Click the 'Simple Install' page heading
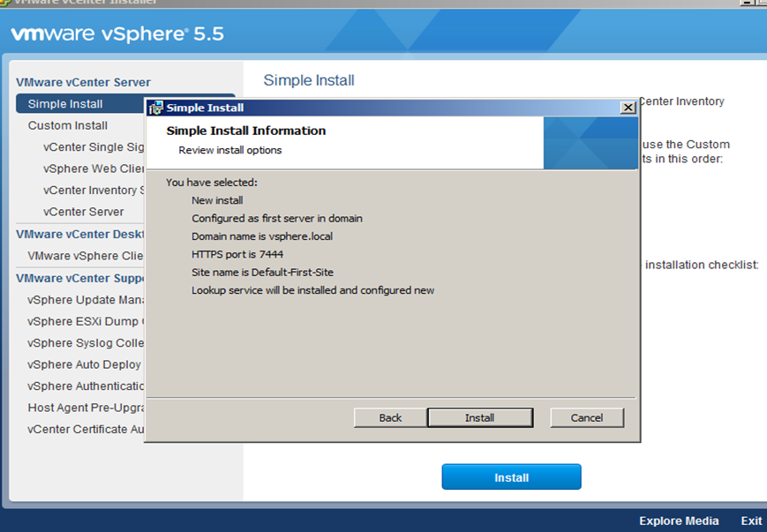The height and width of the screenshot is (532, 767). click(309, 79)
